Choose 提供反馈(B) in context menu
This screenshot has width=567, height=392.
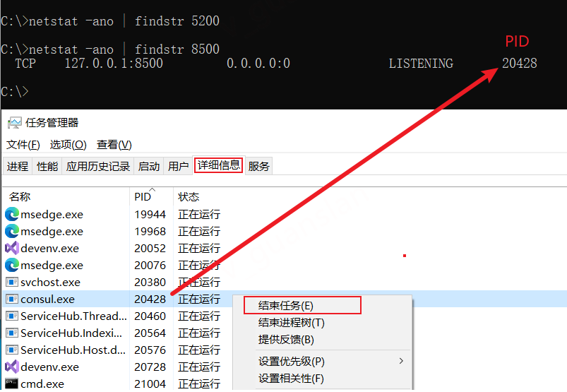[286, 340]
